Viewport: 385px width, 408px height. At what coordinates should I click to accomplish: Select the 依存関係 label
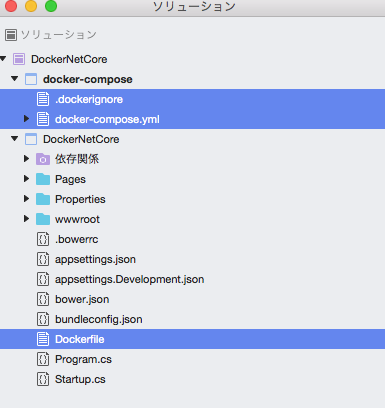pyautogui.click(x=77, y=159)
